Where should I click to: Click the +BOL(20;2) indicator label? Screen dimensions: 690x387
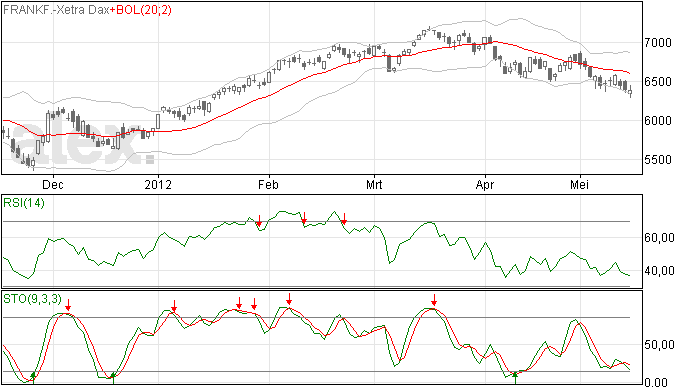(140, 10)
